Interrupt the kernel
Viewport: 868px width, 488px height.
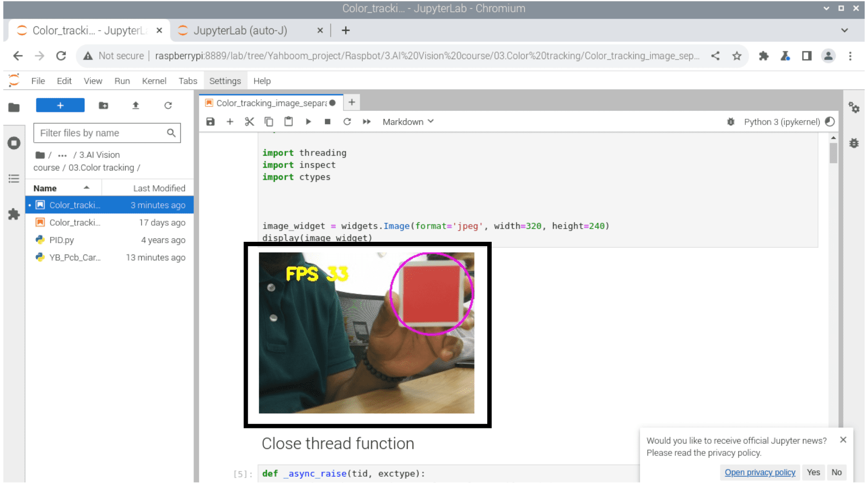tap(327, 122)
